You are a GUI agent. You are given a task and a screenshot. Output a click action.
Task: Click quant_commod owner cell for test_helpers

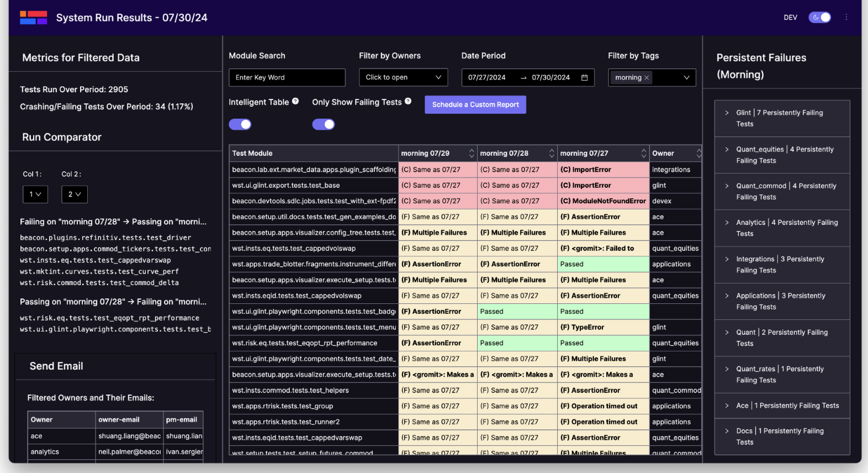[676, 390]
